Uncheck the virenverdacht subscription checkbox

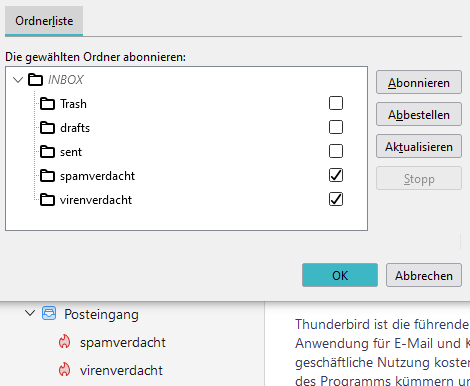coord(336,199)
